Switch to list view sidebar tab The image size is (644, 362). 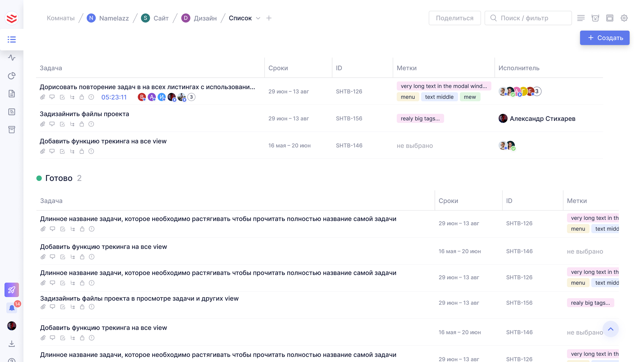point(12,39)
